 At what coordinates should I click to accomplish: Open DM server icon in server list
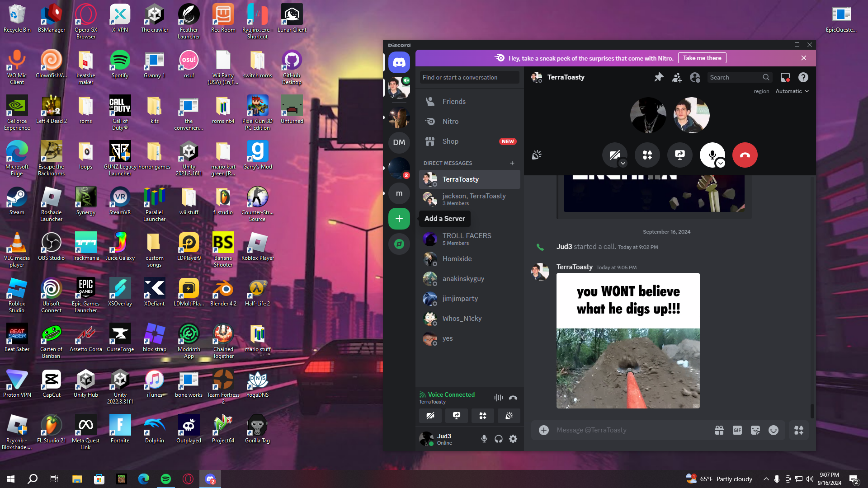[x=399, y=142]
